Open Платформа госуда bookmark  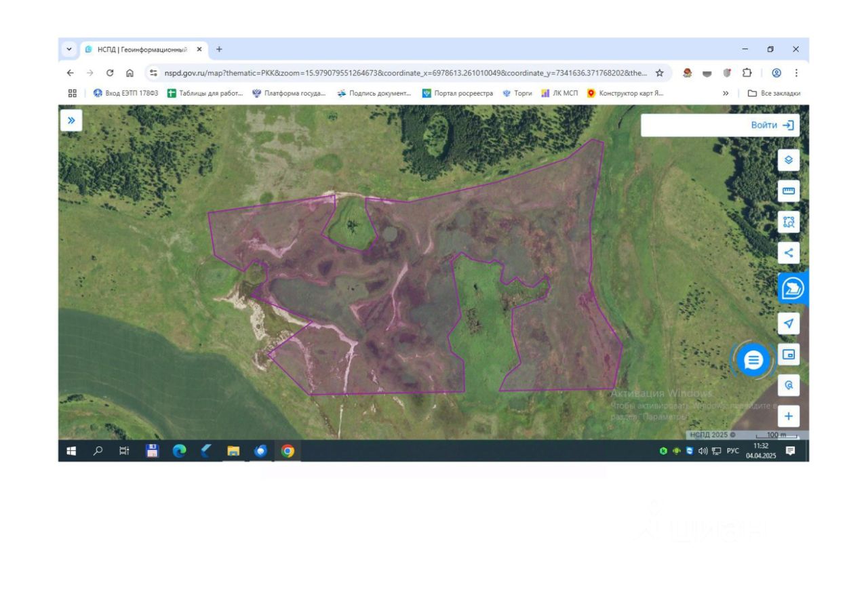point(289,93)
